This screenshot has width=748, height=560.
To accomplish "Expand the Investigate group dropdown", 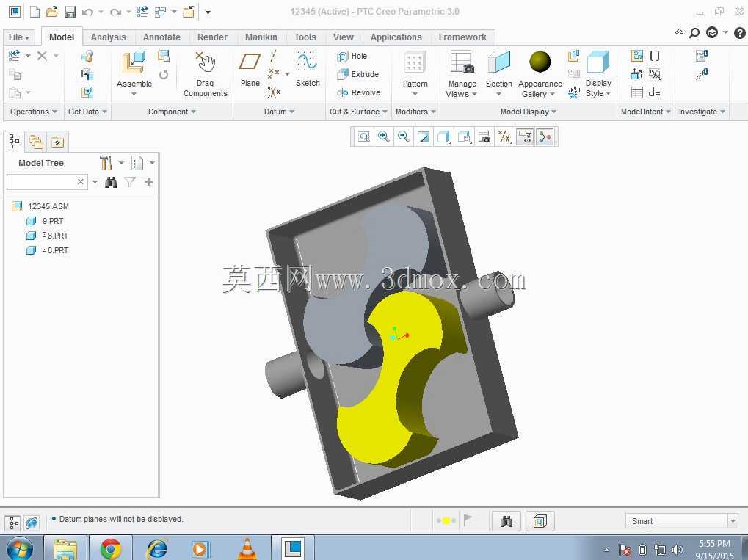I will click(702, 112).
